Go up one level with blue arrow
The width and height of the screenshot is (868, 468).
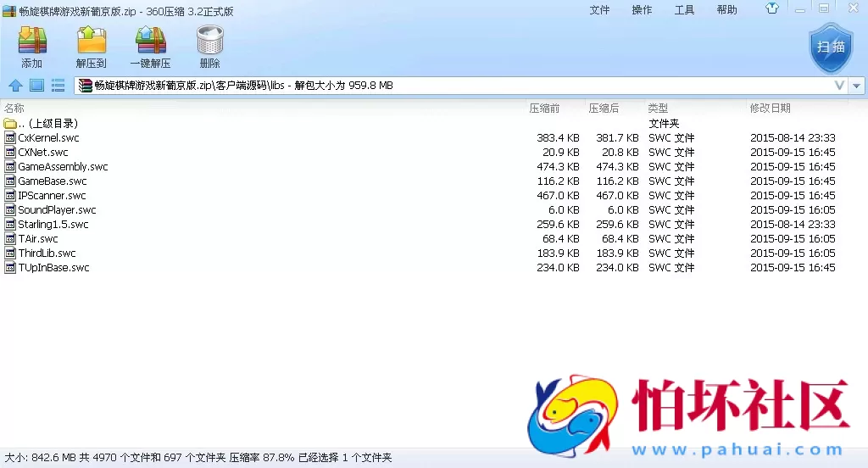15,86
